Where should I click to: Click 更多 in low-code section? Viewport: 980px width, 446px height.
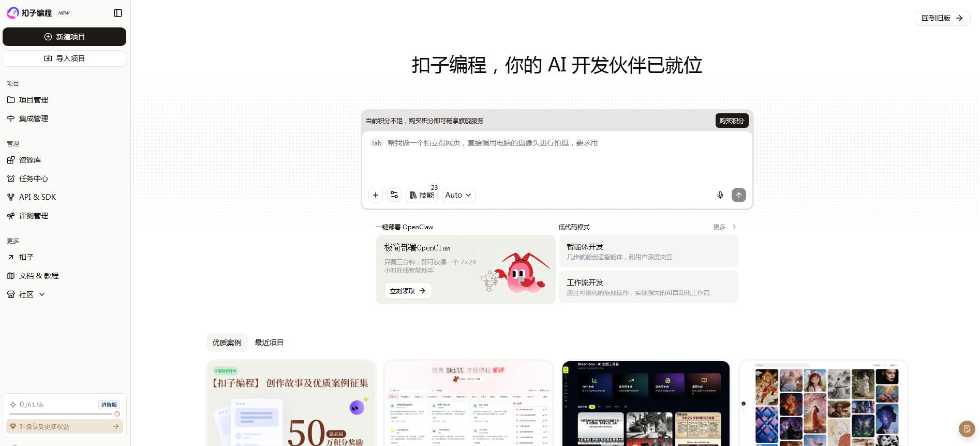click(x=719, y=227)
